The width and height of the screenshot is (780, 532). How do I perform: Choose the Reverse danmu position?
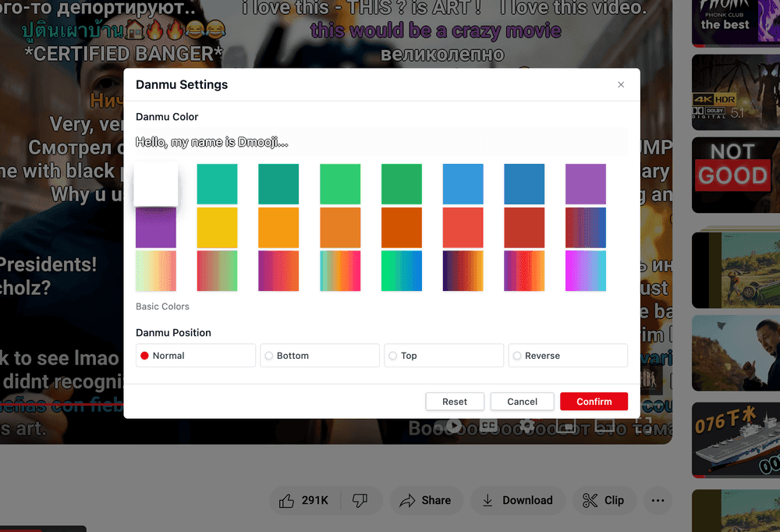coord(568,356)
